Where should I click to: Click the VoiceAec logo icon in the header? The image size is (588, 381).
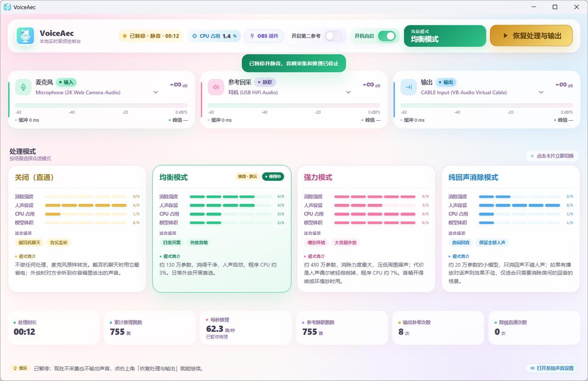[x=25, y=36]
